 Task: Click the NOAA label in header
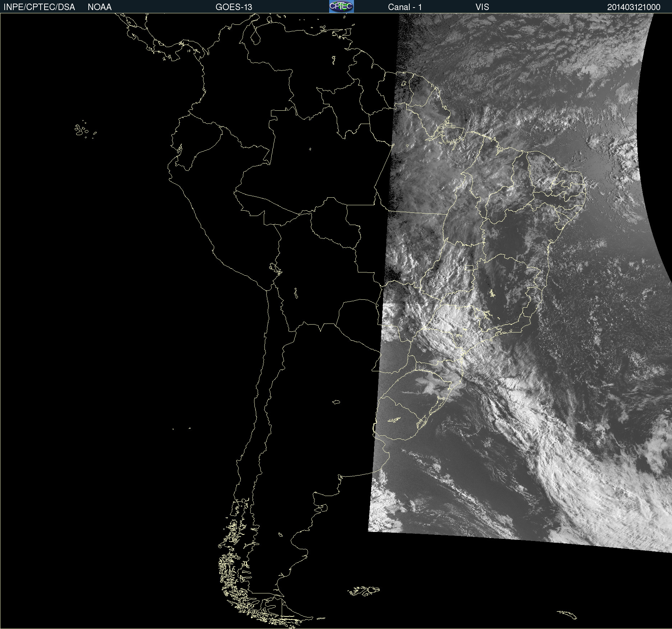tap(100, 7)
